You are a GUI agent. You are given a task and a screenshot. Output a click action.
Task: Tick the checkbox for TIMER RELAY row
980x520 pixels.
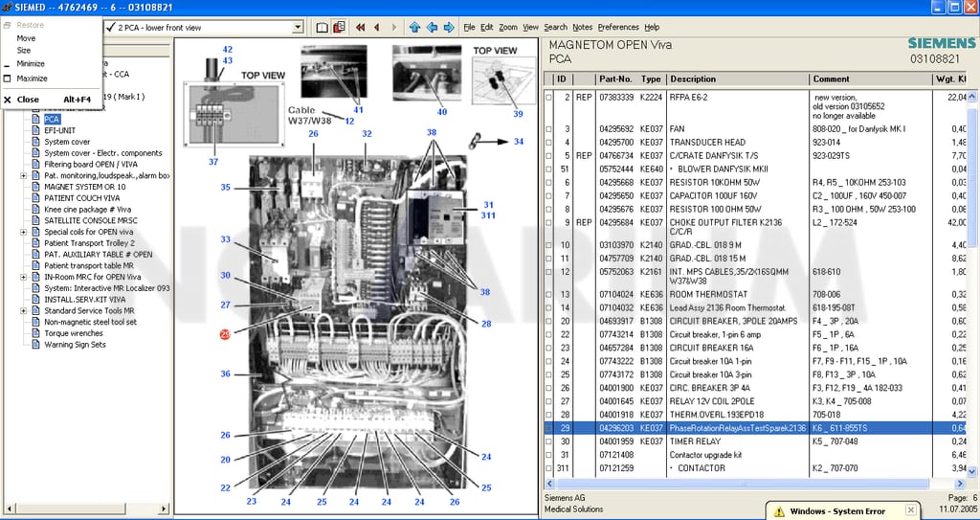tap(548, 441)
